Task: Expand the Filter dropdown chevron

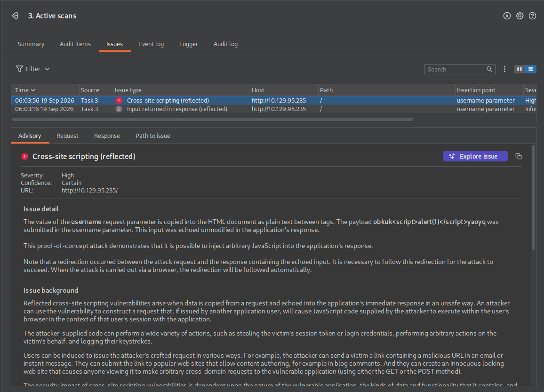Action: point(47,69)
